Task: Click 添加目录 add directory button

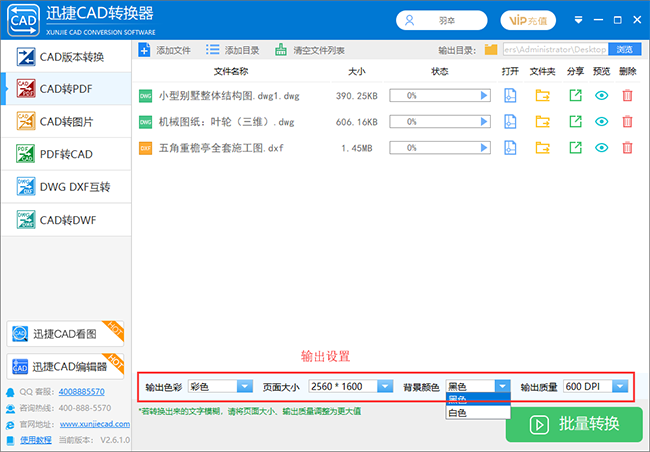Action: tap(233, 50)
